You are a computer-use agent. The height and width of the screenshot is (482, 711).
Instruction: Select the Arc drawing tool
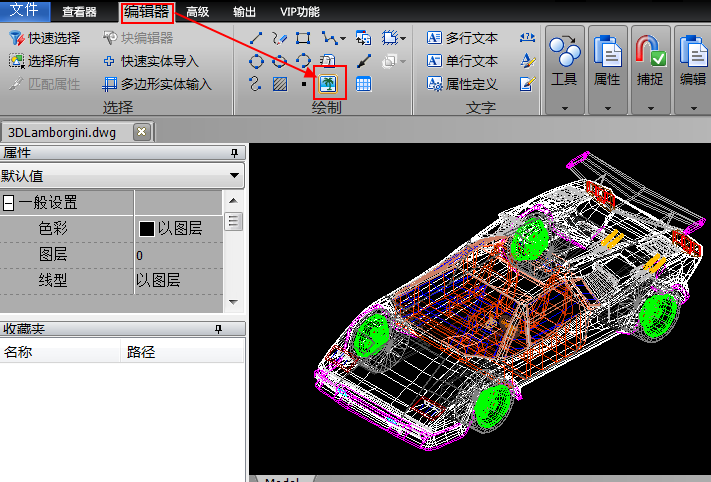(x=303, y=61)
